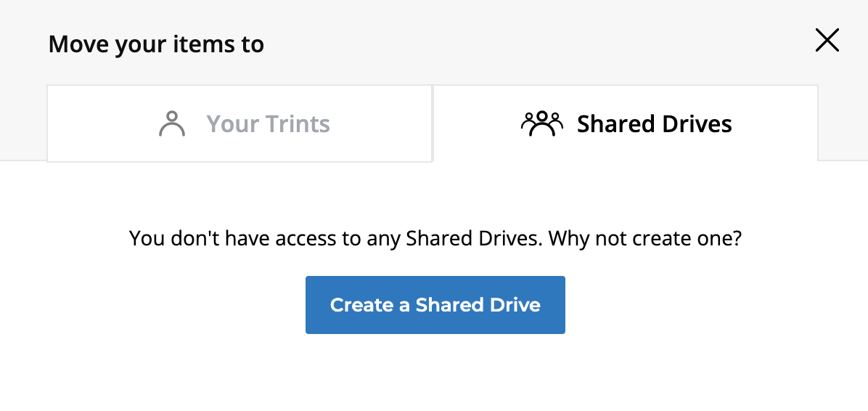Image resolution: width=868 pixels, height=411 pixels.
Task: Click the three-people group icon
Action: point(541,124)
